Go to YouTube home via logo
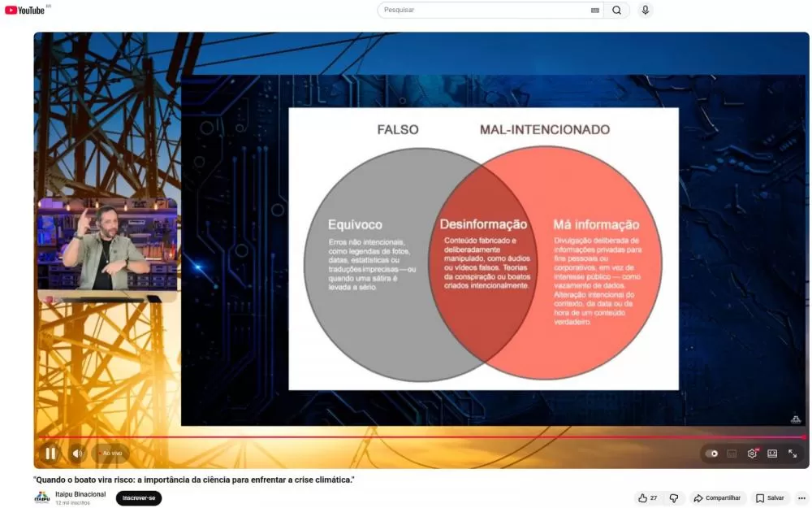 click(26, 10)
